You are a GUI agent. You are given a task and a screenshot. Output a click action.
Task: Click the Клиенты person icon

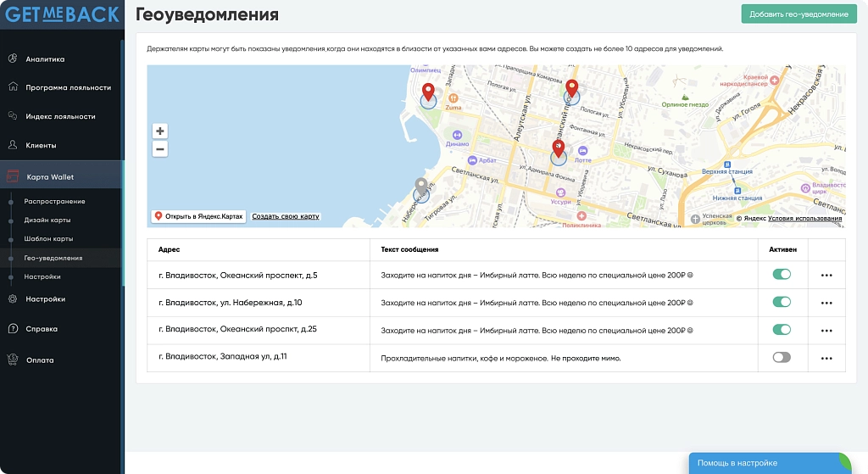[13, 144]
